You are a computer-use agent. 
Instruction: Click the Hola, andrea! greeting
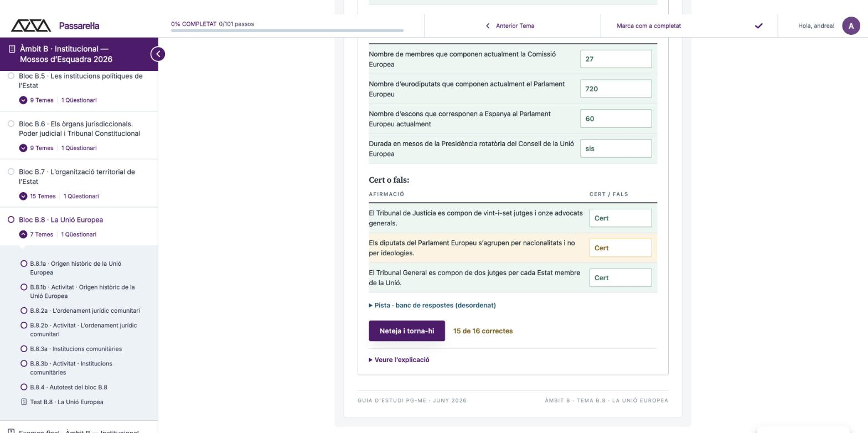click(x=816, y=25)
